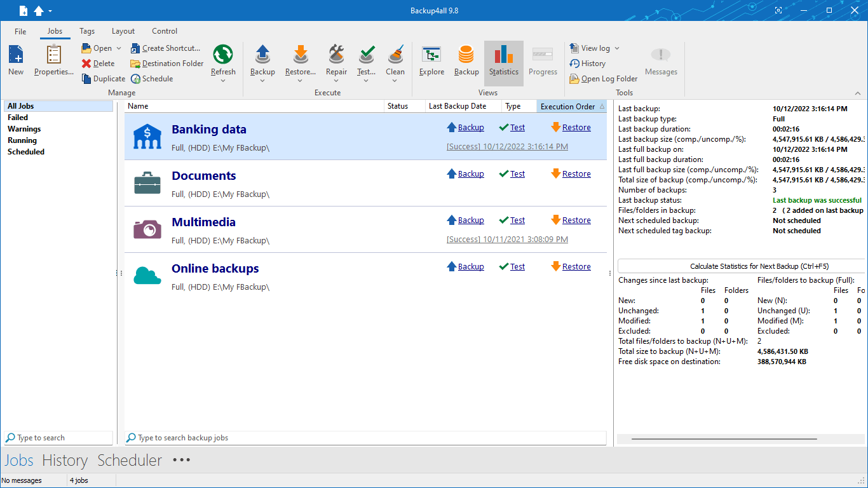Click the Restore icon in the ribbon
The image size is (868, 488).
[x=301, y=55]
